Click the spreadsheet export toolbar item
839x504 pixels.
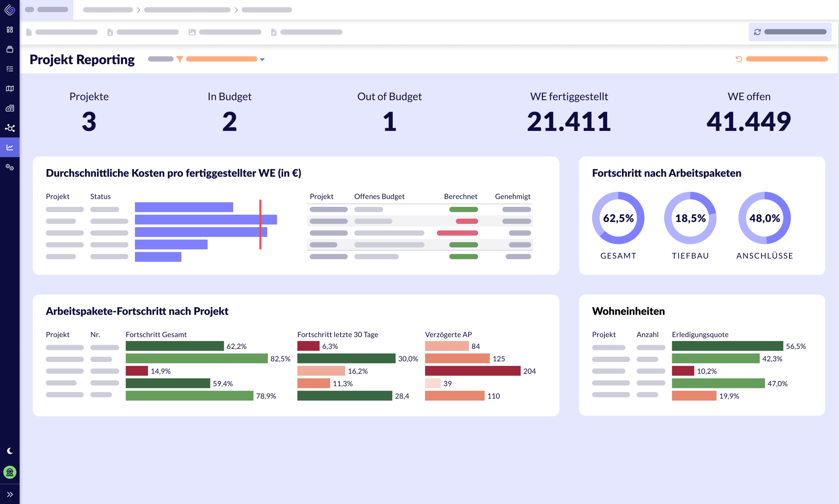coord(143,32)
